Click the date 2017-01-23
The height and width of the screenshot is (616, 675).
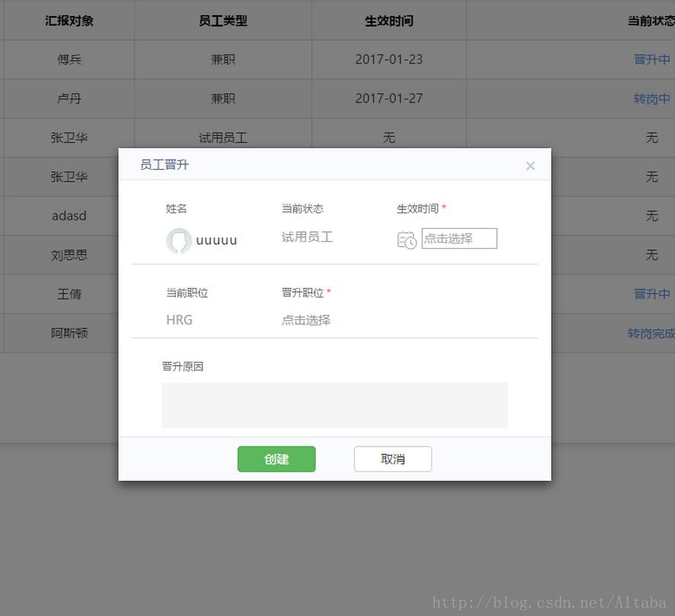point(389,59)
